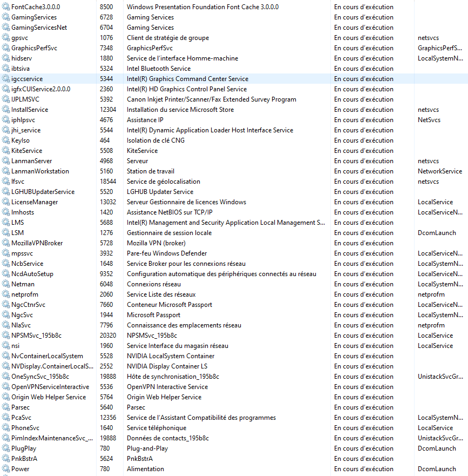Select PID 12304 for InstallService
The height and width of the screenshot is (476, 468).
(108, 110)
